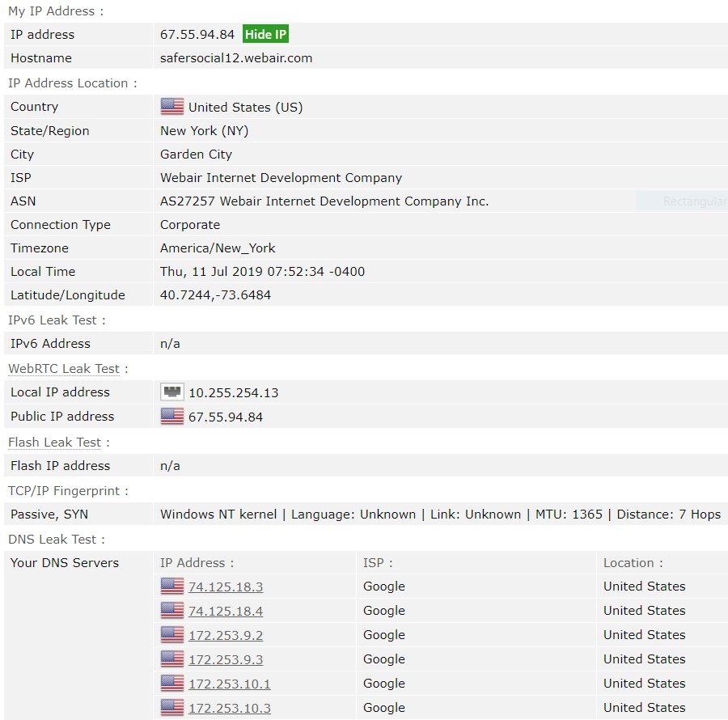Open DNS server link 74.125.18.3
Image resolution: width=728 pixels, height=720 pixels.
click(226, 587)
